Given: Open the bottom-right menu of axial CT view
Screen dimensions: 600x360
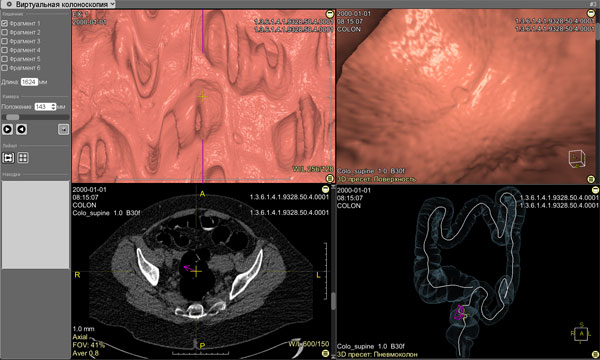Looking at the screenshot, I should [x=325, y=354].
